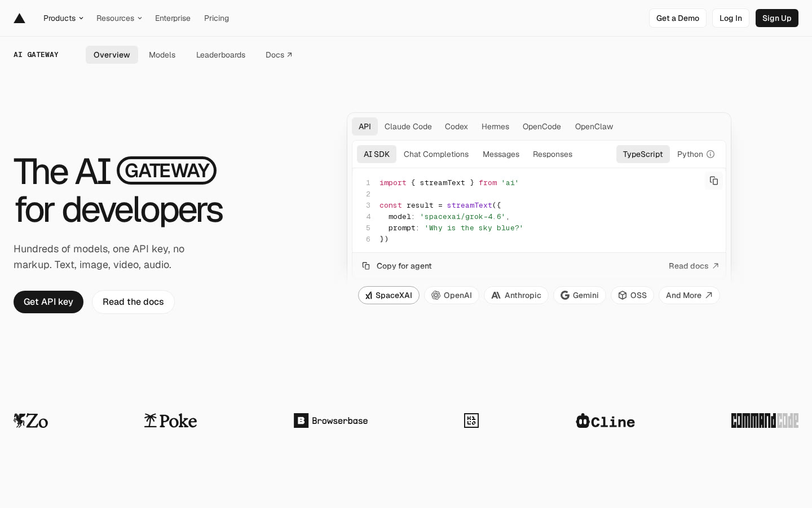This screenshot has width=812, height=508.
Task: Click the Log In button
Action: pyautogui.click(x=731, y=18)
